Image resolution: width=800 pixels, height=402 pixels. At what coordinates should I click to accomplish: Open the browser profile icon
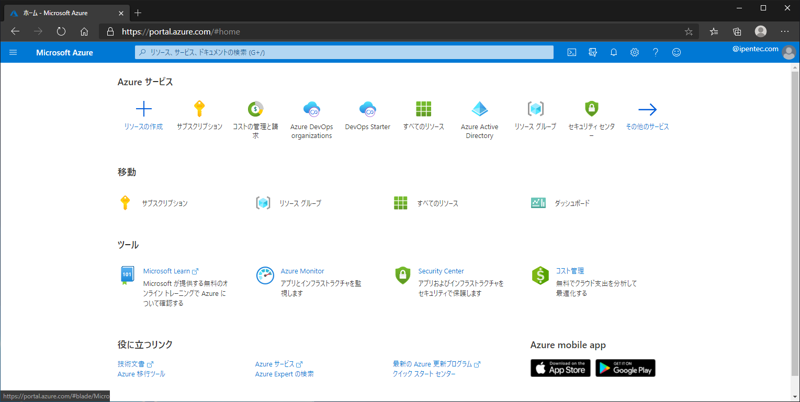[761, 32]
